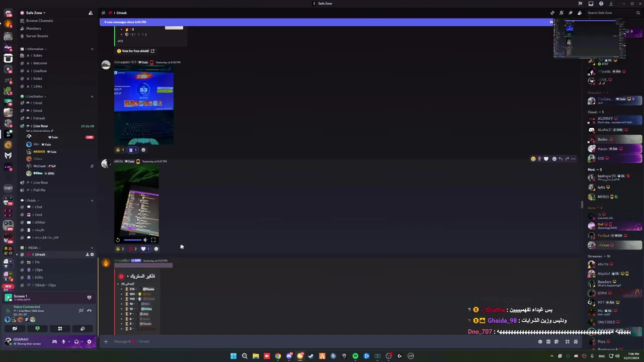This screenshot has height=362, width=644.
Task: Open the Welcome channel
Action: coord(39,63)
